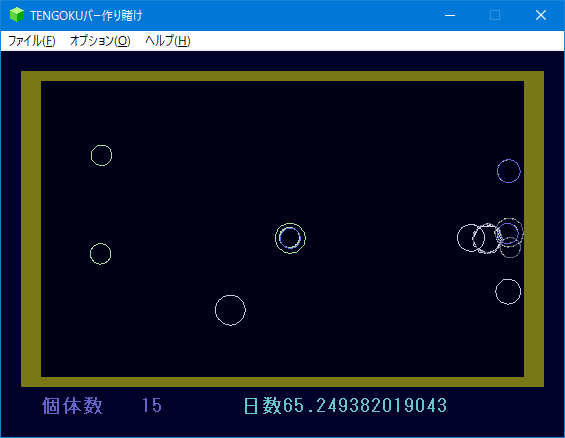Screen dimensions: 565x438
Task: Click the concentric green-blue circle in center
Action: coord(290,238)
